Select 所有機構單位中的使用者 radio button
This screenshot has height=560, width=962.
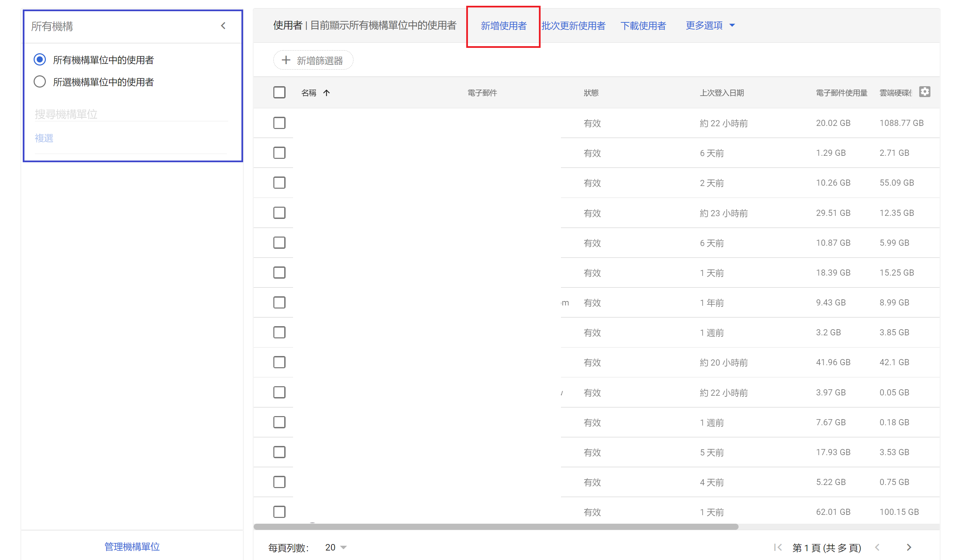click(40, 60)
